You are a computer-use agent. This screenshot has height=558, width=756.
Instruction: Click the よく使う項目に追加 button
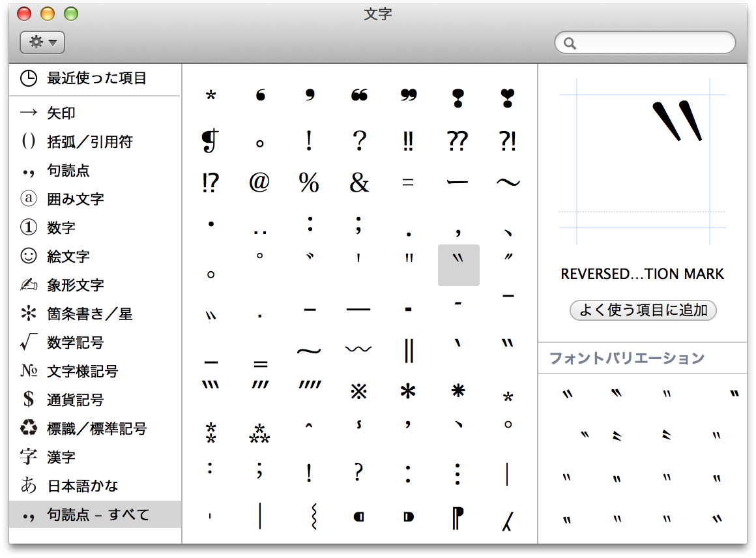[643, 310]
